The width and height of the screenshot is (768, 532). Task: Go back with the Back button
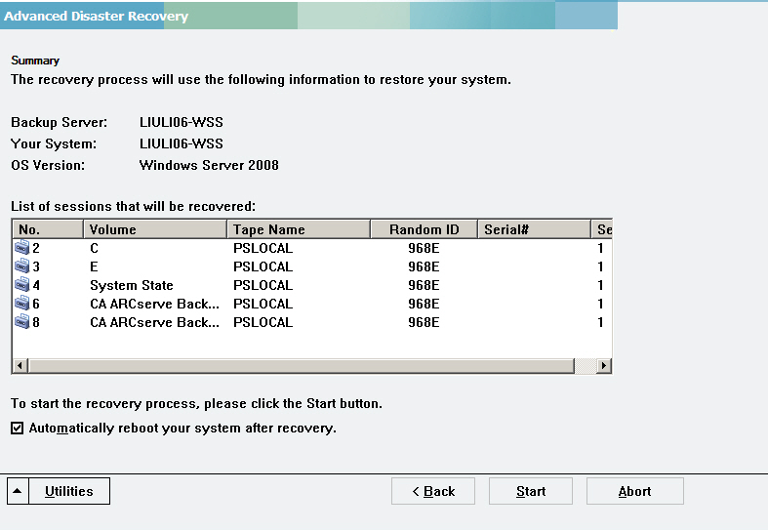(x=433, y=491)
